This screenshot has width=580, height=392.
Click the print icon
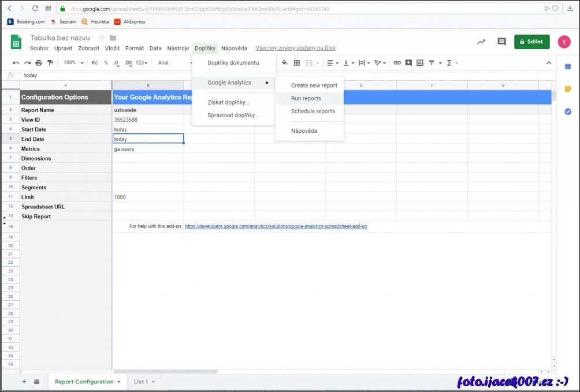coord(39,63)
